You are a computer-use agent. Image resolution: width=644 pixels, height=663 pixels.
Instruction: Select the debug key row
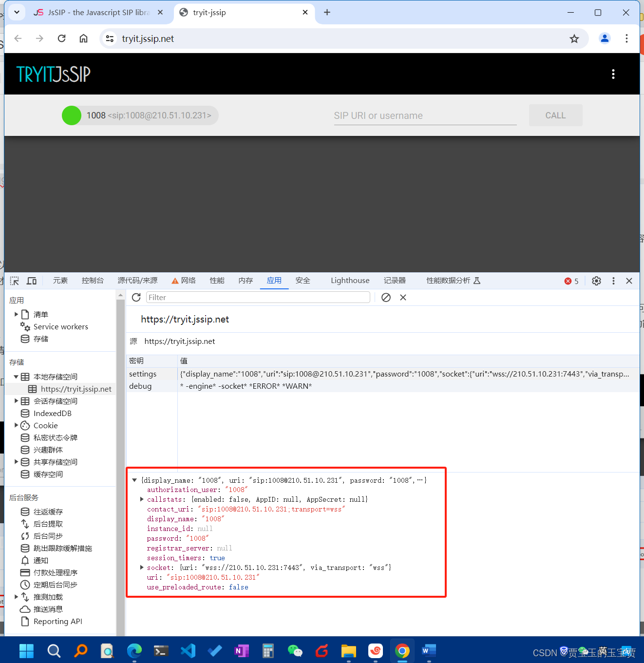tap(382, 386)
